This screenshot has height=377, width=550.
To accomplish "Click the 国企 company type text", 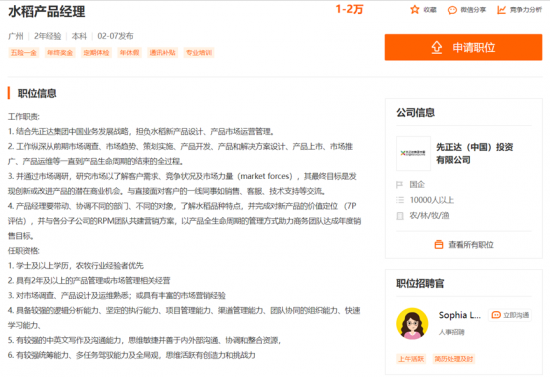I will click(x=417, y=184).
